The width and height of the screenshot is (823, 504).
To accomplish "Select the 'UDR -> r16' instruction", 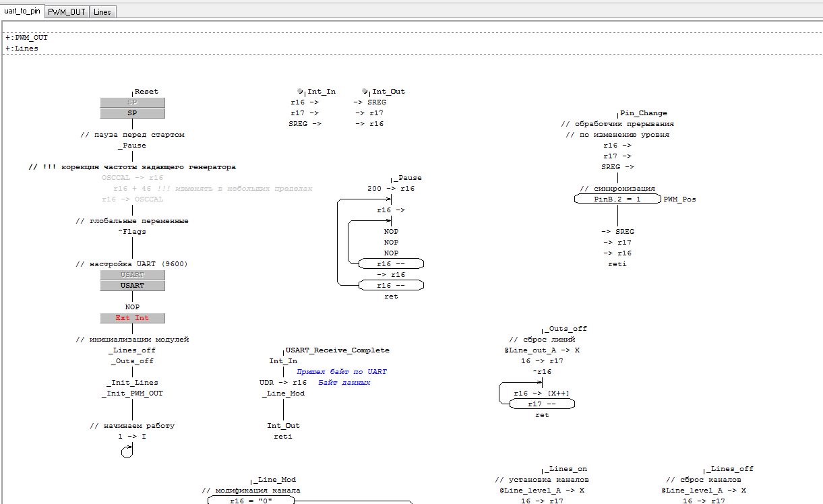I will pos(283,383).
